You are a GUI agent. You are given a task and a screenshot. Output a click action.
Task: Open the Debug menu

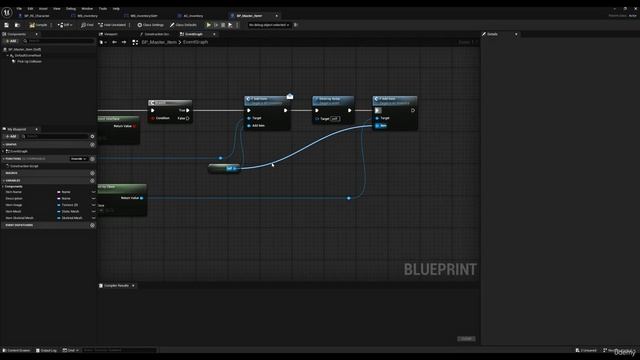[x=71, y=9]
